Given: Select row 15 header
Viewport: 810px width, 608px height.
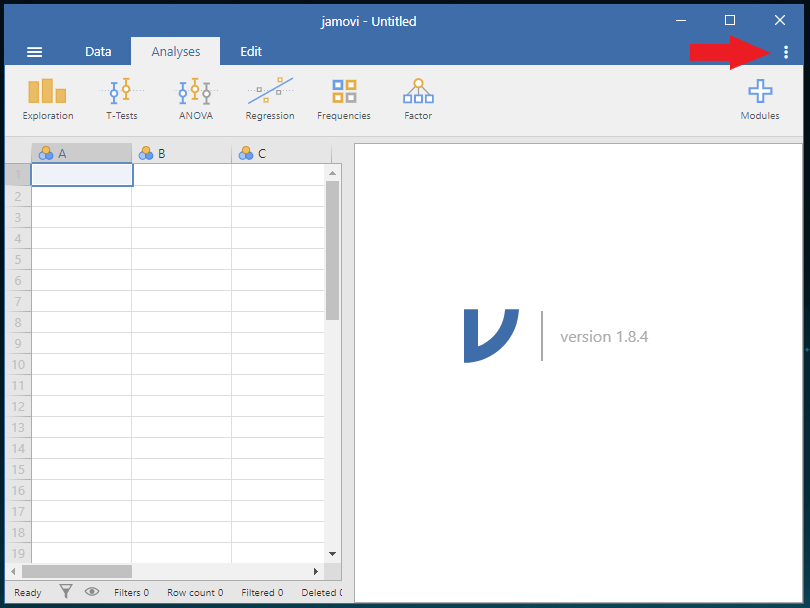Looking at the screenshot, I should pyautogui.click(x=18, y=469).
